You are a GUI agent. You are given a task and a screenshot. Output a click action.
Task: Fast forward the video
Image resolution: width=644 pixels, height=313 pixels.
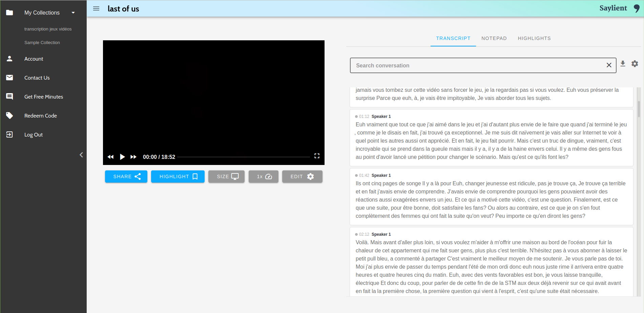pos(133,157)
